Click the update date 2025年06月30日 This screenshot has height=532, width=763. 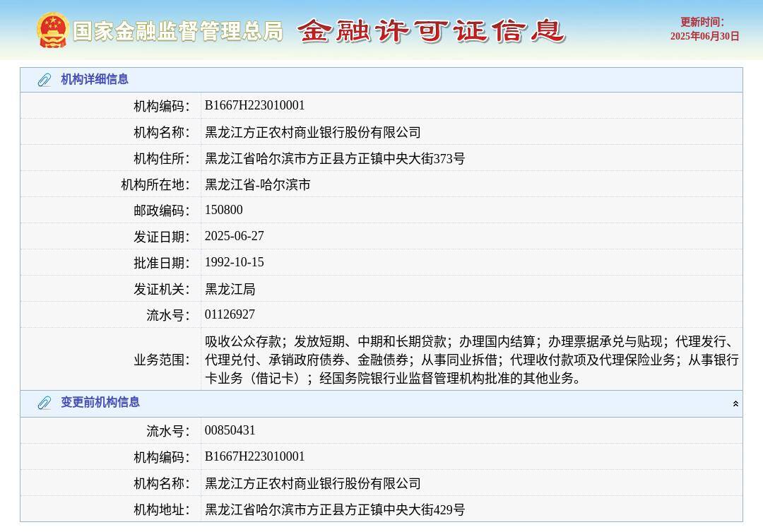704,36
